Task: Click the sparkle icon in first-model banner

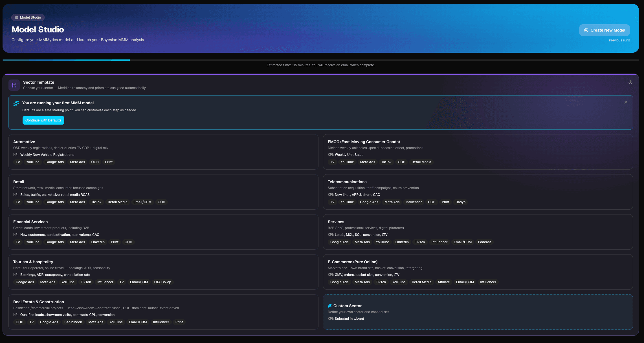Action: (16, 103)
